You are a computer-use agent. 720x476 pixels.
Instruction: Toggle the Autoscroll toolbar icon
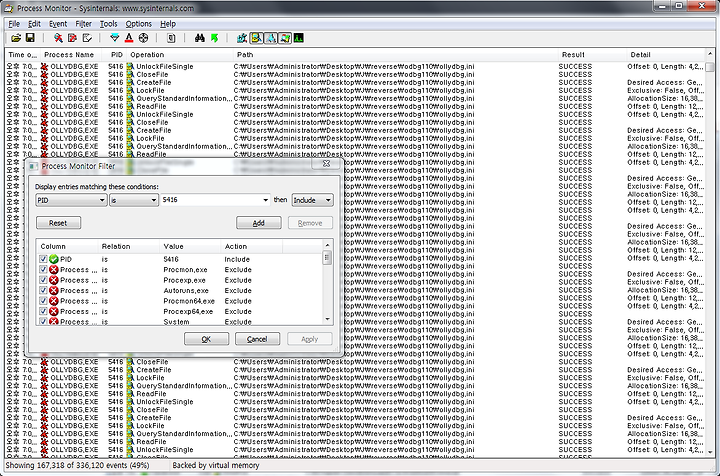coord(72,38)
